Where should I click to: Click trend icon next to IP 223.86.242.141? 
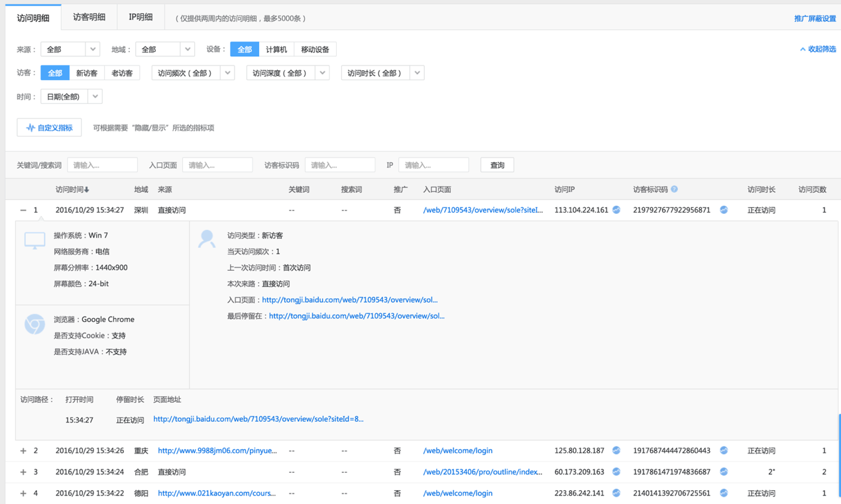pyautogui.click(x=616, y=493)
